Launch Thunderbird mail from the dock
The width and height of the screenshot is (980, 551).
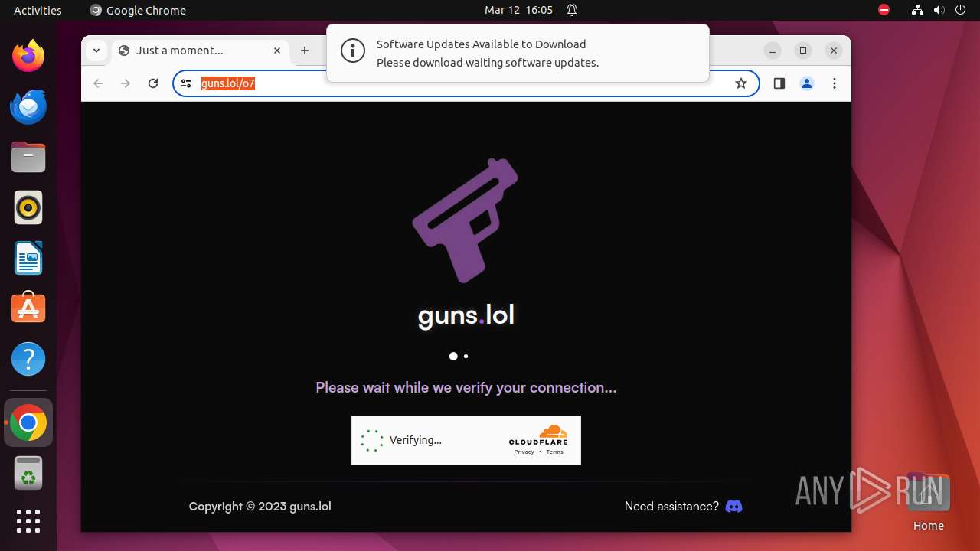[x=28, y=106]
